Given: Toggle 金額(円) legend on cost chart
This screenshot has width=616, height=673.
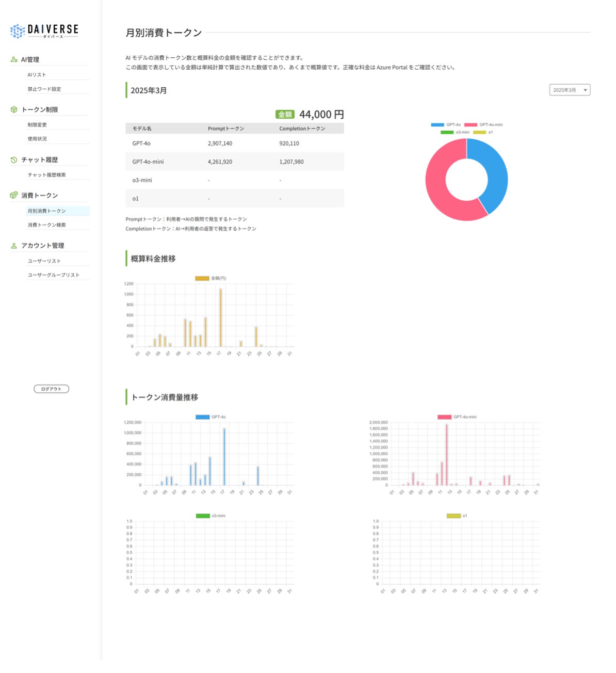Looking at the screenshot, I should click(x=210, y=278).
